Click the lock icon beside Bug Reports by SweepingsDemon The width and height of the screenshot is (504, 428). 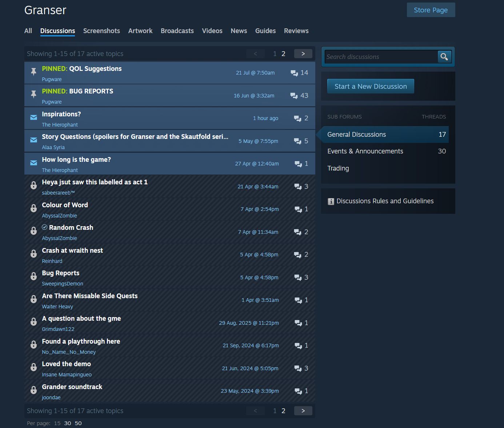[x=33, y=276]
